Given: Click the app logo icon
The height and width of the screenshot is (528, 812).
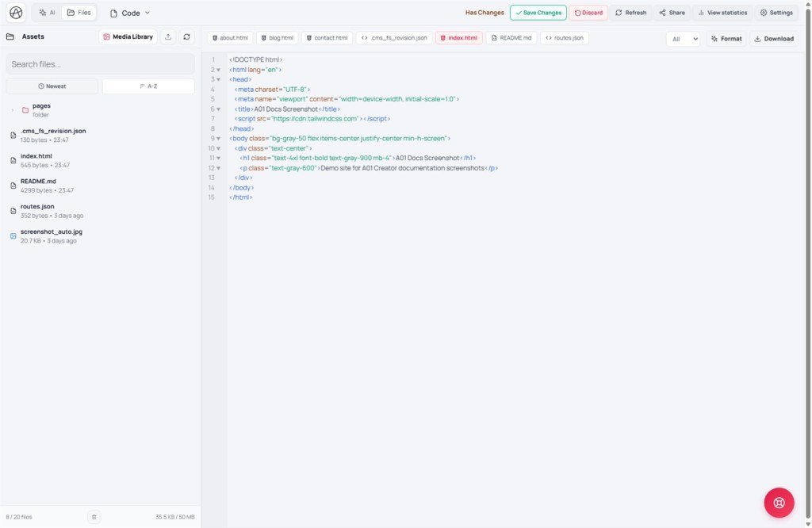Looking at the screenshot, I should (x=16, y=13).
